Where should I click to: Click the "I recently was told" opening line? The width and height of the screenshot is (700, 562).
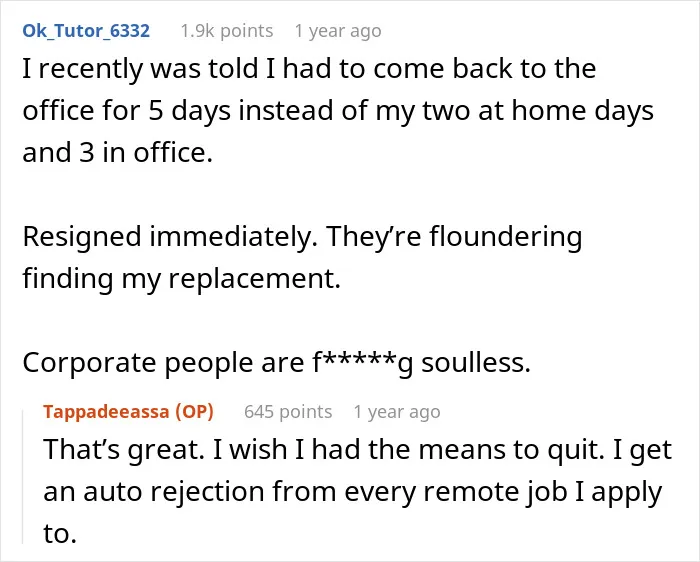(x=309, y=69)
